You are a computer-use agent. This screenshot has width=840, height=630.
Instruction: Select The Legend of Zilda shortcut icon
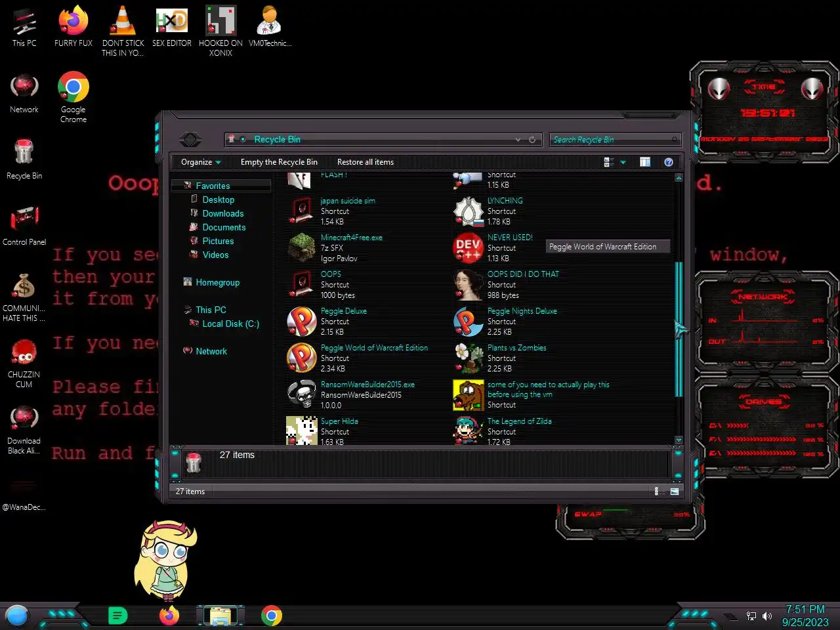coord(469,430)
